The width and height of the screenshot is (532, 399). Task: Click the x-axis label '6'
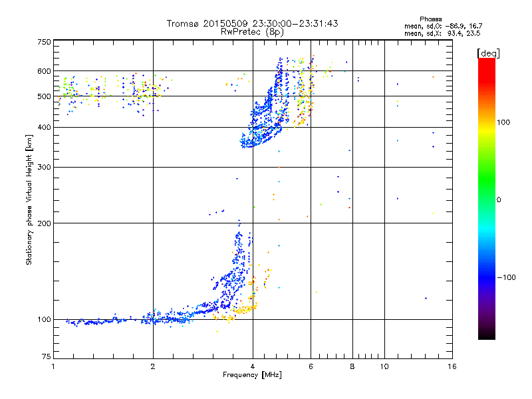pos(311,366)
